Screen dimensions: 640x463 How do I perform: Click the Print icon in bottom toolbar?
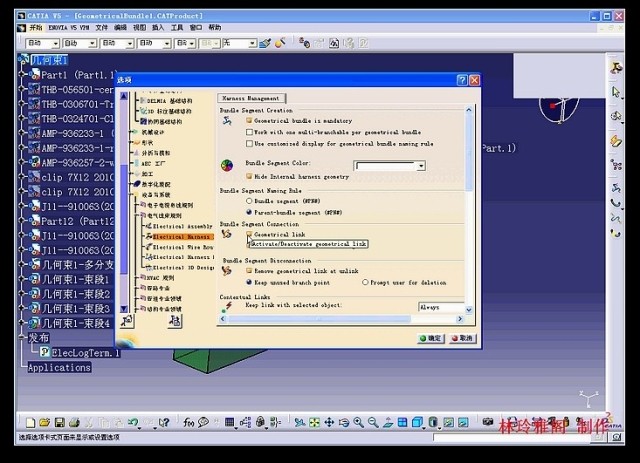(74, 423)
